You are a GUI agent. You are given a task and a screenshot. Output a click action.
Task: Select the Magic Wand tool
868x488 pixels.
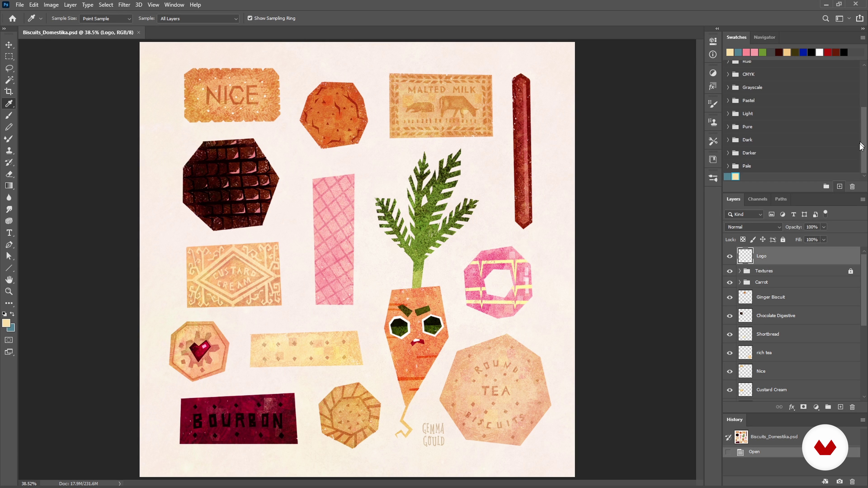click(x=9, y=80)
